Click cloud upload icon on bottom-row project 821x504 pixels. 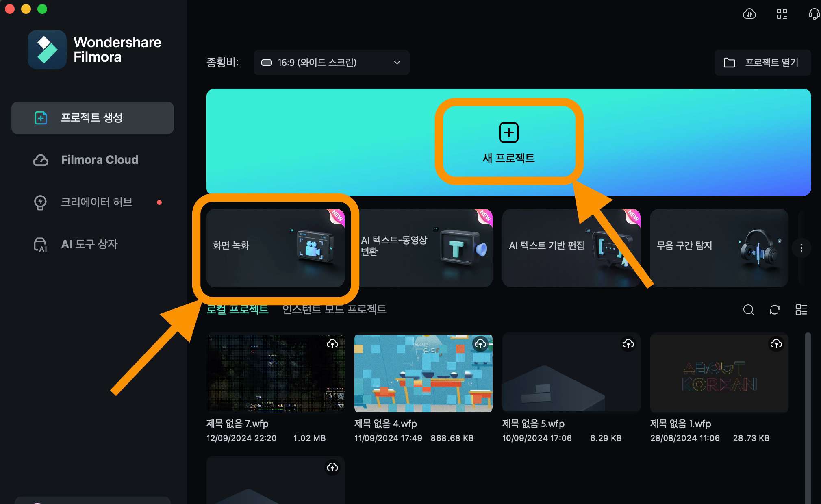(332, 467)
